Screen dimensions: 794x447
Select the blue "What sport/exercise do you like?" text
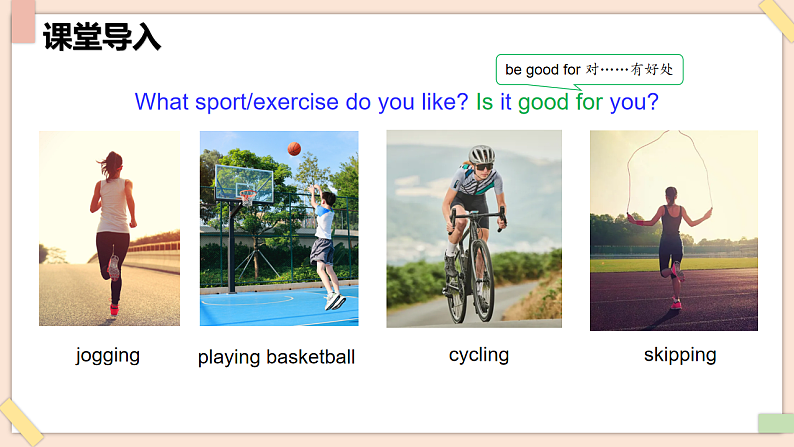(x=301, y=102)
